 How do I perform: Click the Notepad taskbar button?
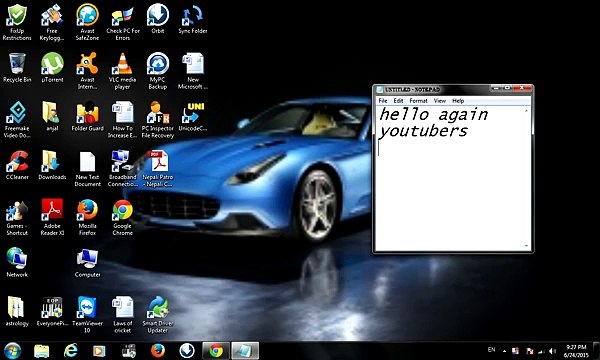point(245,351)
